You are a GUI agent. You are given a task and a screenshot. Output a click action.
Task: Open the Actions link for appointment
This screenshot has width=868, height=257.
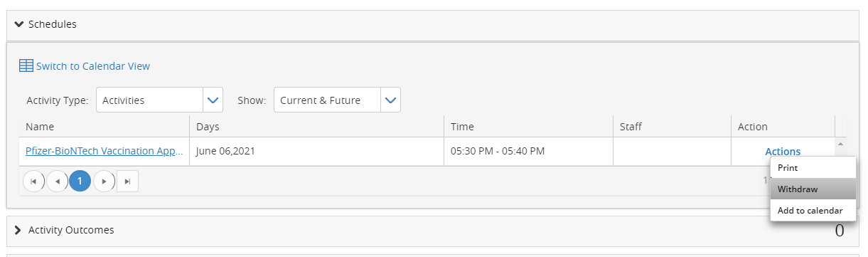pos(783,152)
